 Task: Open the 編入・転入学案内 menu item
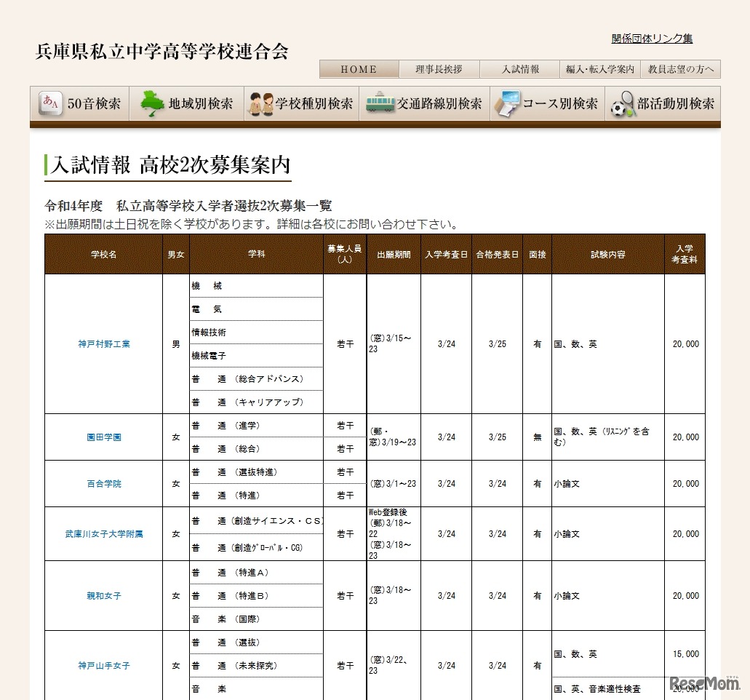pos(599,68)
